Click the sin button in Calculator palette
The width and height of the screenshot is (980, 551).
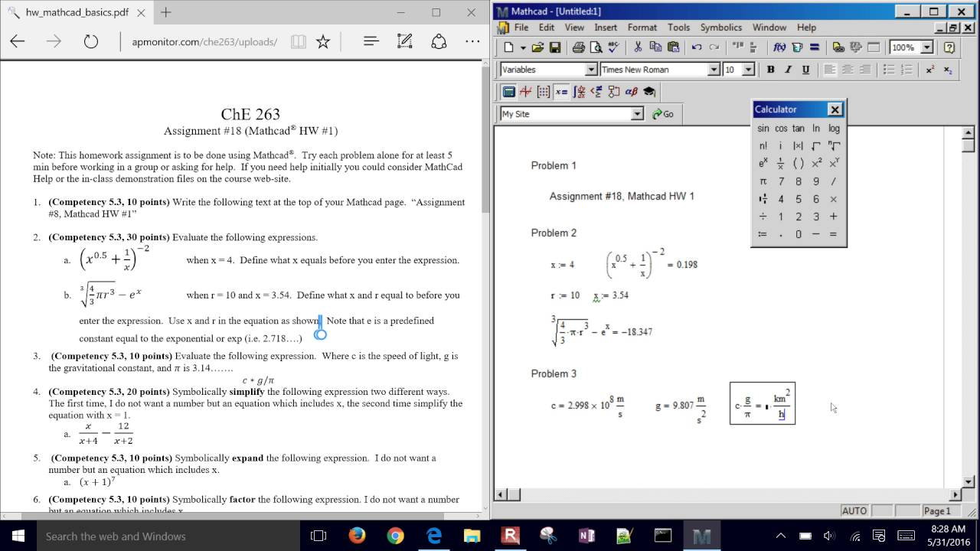coord(763,129)
